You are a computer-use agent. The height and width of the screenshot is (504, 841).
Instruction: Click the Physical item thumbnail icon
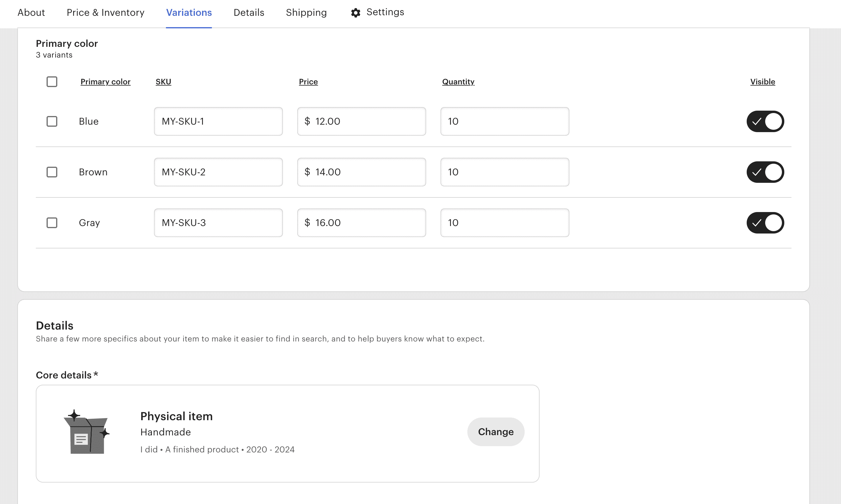tap(86, 432)
